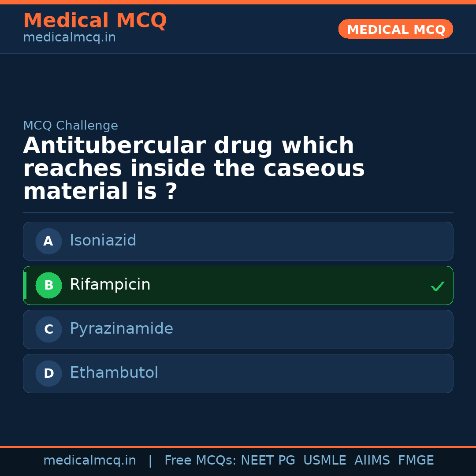Click the letter A circle badge
This screenshot has width=476, height=476.
[48, 241]
